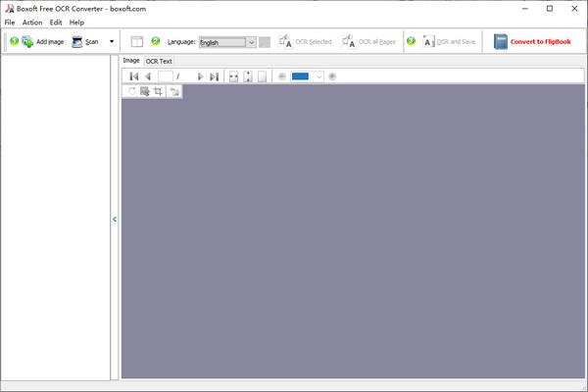Go to the first page
The width and height of the screenshot is (588, 392).
[x=134, y=76]
